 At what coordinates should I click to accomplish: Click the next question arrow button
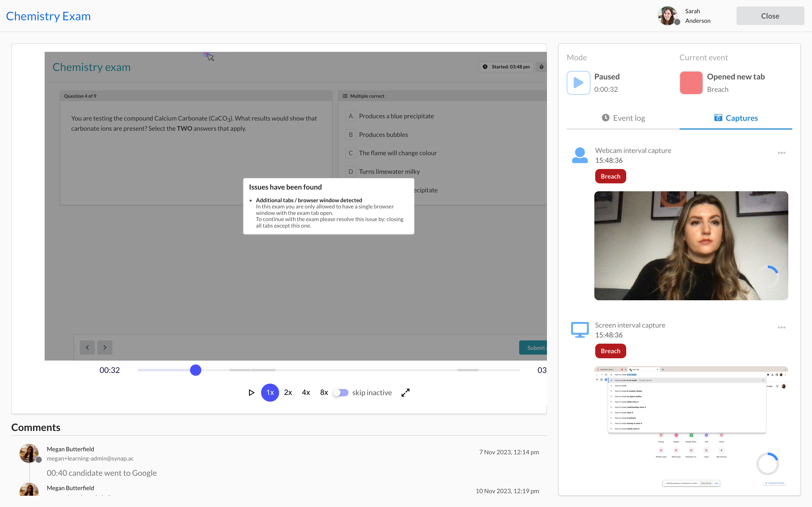pyautogui.click(x=105, y=347)
